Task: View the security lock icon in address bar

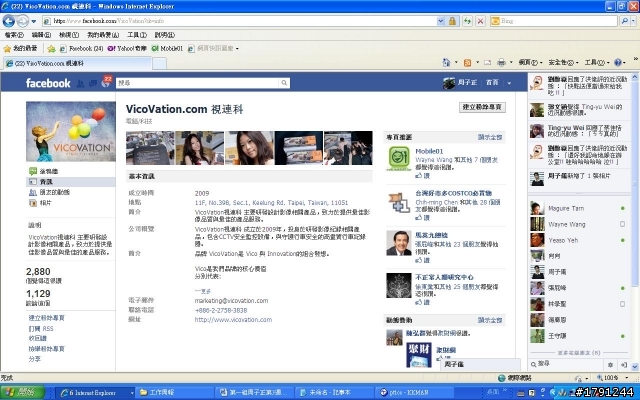Action: [x=452, y=21]
